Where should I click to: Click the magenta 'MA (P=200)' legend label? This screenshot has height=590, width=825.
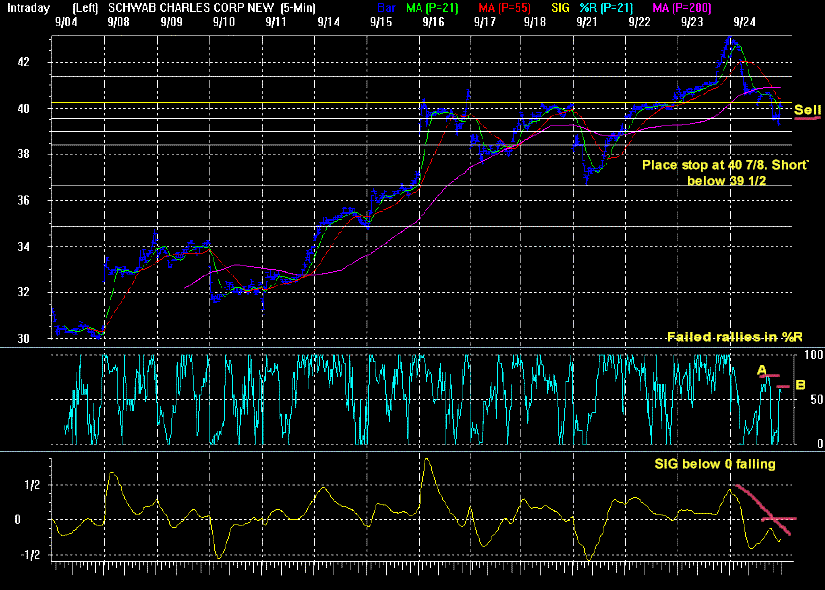(x=681, y=8)
